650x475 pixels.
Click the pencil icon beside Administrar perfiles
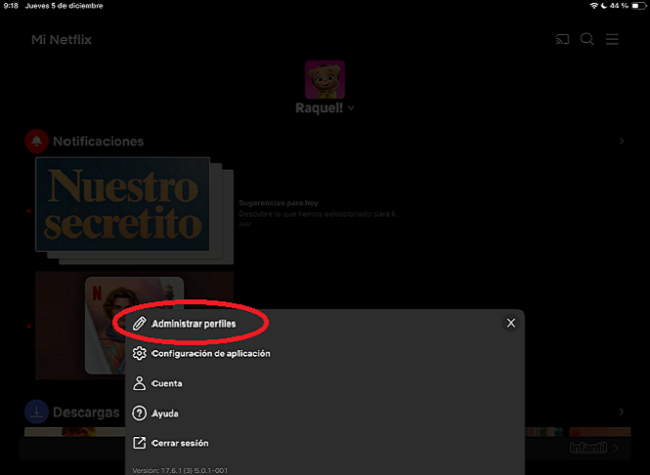click(140, 324)
